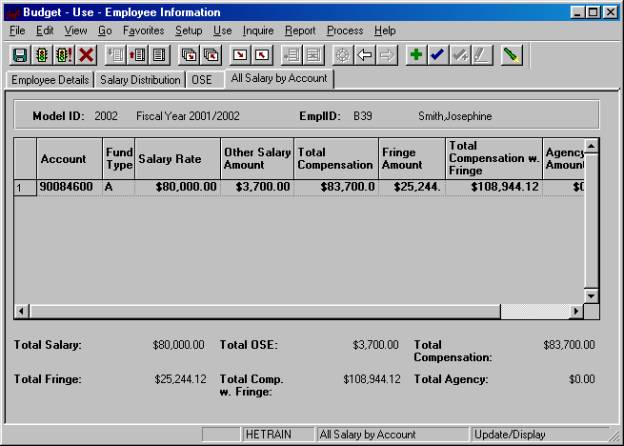Switch to the Salary Distribution tab
Viewport: 624px width, 446px height.
pos(140,79)
